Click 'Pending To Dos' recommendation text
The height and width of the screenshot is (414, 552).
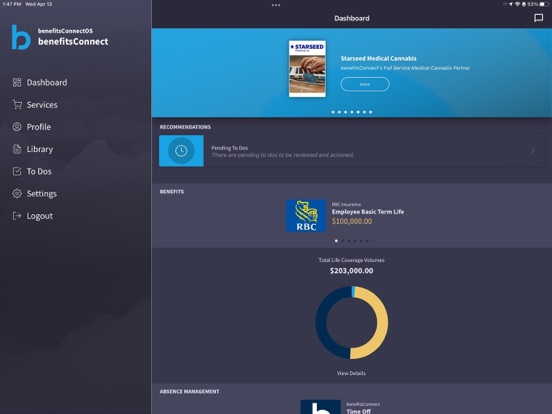click(x=230, y=148)
